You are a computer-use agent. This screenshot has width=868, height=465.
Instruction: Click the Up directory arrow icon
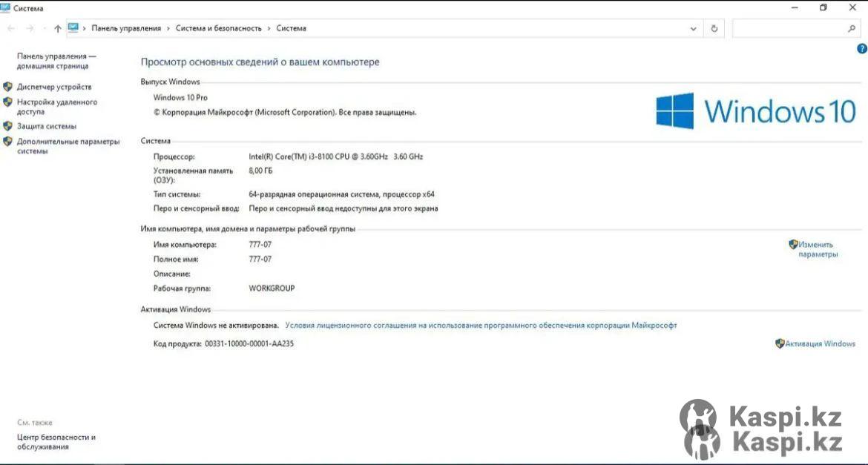(x=57, y=29)
